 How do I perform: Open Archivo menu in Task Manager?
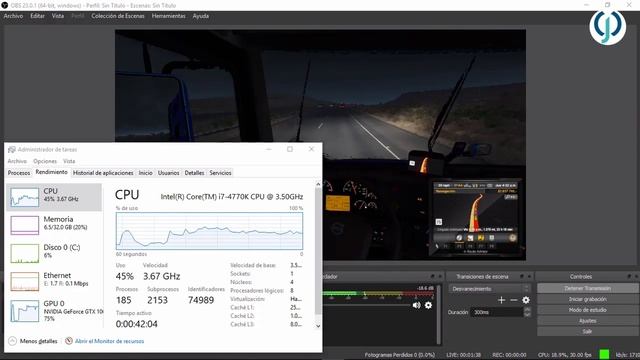coord(17,161)
